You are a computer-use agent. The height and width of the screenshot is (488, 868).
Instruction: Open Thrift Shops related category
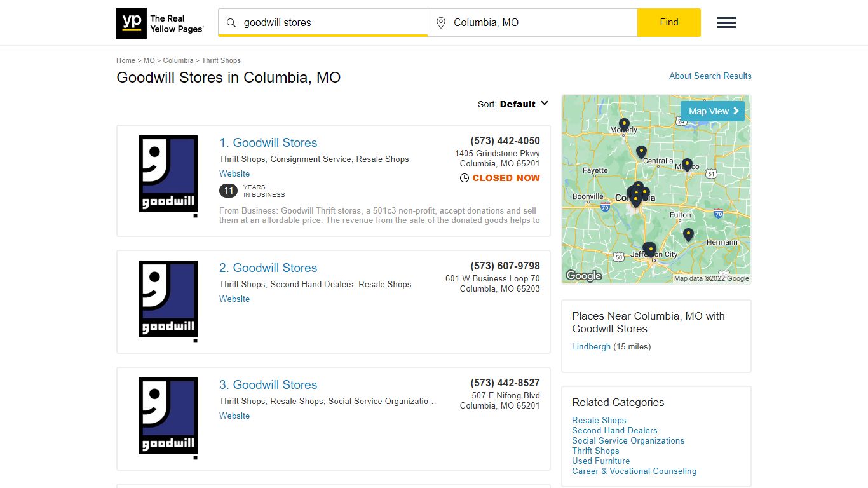coord(595,451)
